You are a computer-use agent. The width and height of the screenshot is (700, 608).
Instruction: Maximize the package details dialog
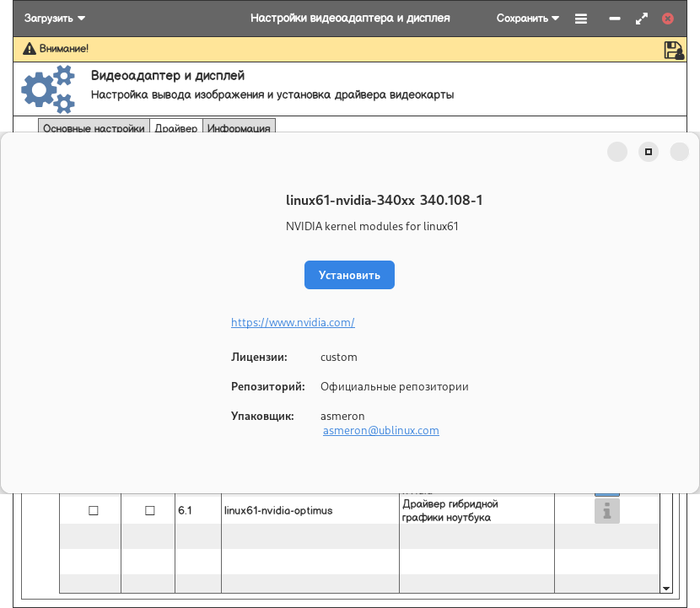(649, 152)
